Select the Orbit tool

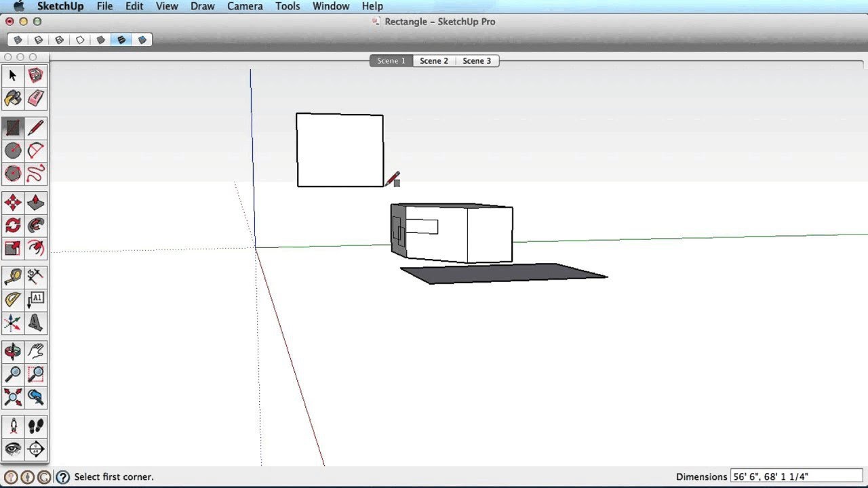[13, 351]
